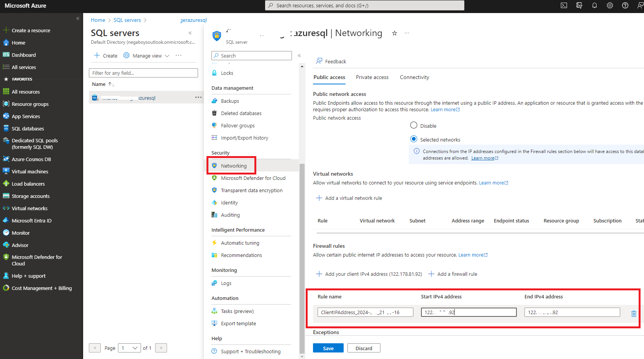Click Add a virtual network rule
Image resolution: width=644 pixels, height=359 pixels.
[349, 198]
